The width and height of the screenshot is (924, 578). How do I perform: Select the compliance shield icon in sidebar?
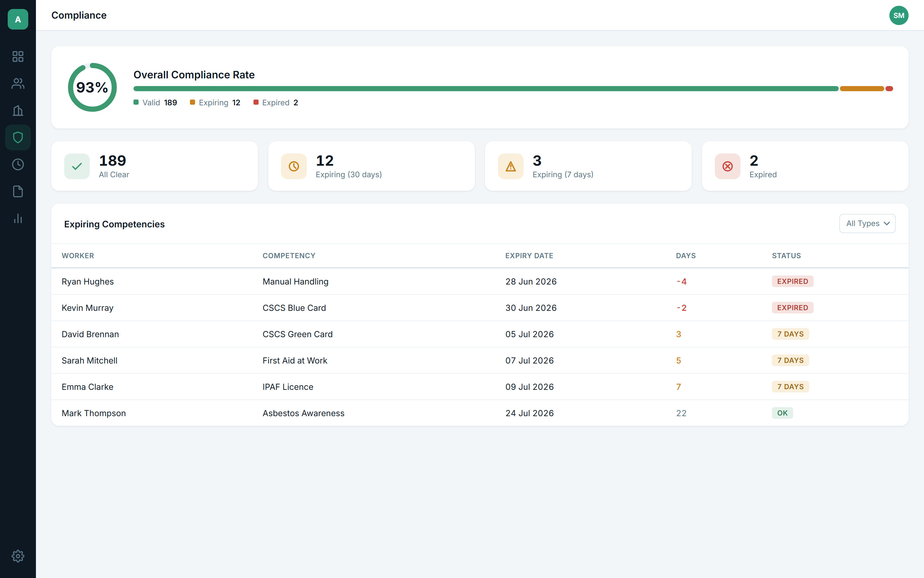click(x=18, y=137)
